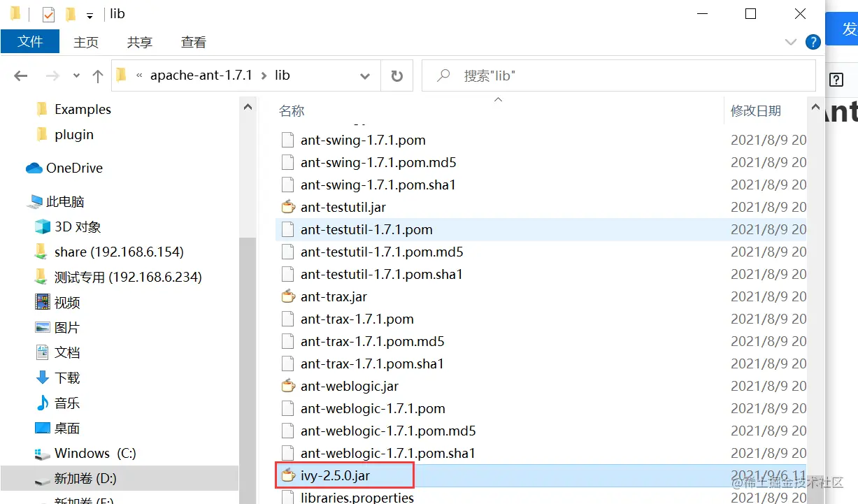Click apache-ant-1.7.1 in the address path
This screenshot has width=858, height=504.
[x=201, y=75]
